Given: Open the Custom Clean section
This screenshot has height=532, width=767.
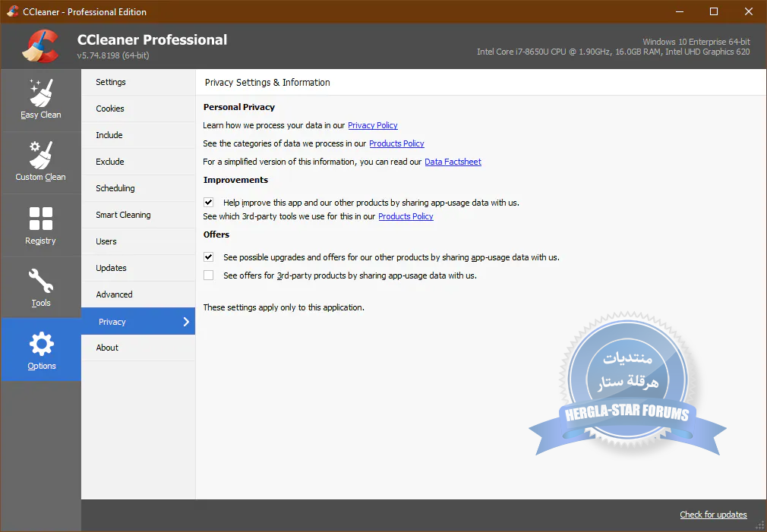Looking at the screenshot, I should pyautogui.click(x=40, y=162).
